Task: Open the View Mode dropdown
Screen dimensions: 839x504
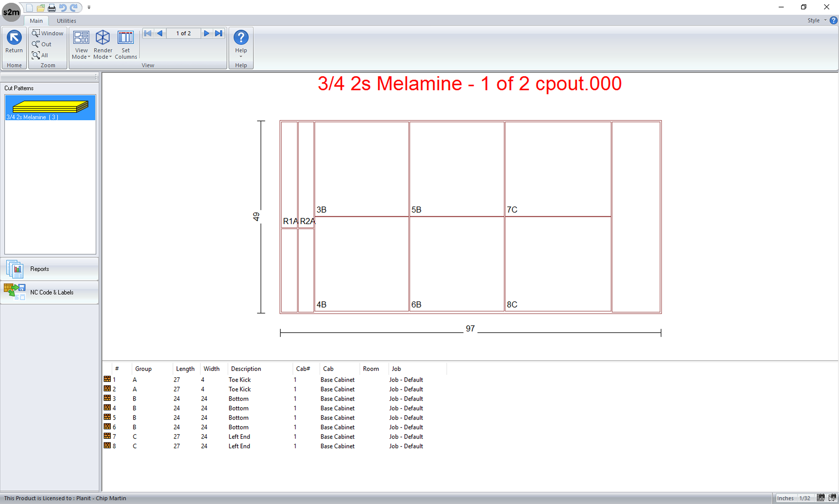Action: 81,45
